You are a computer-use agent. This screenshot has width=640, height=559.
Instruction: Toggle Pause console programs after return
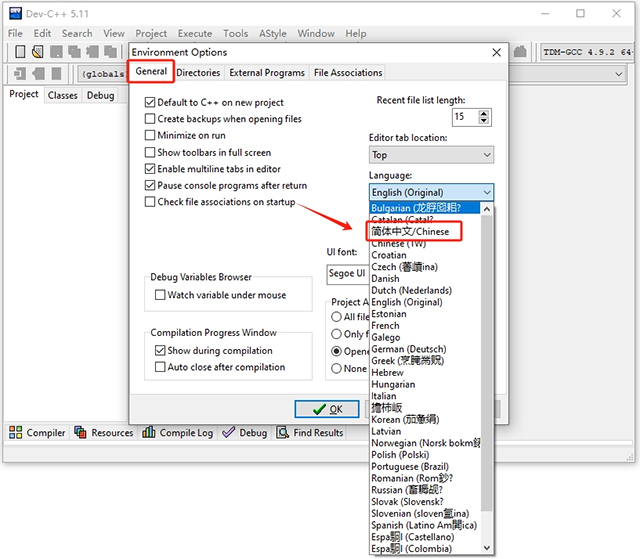pos(150,185)
